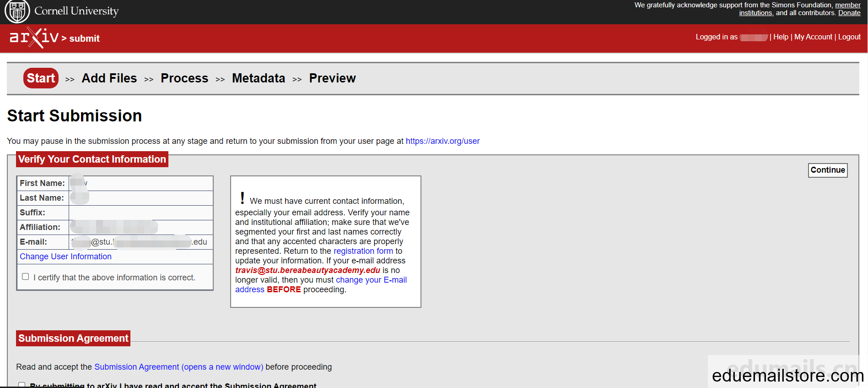Image resolution: width=868 pixels, height=388 pixels.
Task: Click the Cornell University wordmark
Action: pos(76,11)
